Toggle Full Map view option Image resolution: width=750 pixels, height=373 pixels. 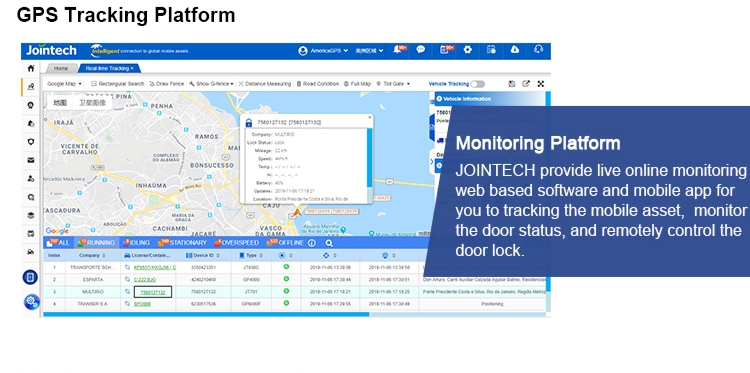click(x=357, y=84)
